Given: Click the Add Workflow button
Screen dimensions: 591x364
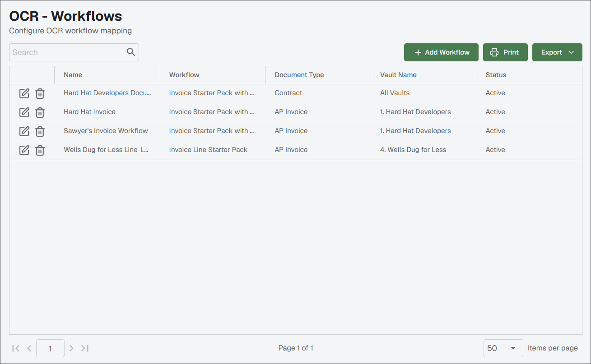Looking at the screenshot, I should 441,52.
